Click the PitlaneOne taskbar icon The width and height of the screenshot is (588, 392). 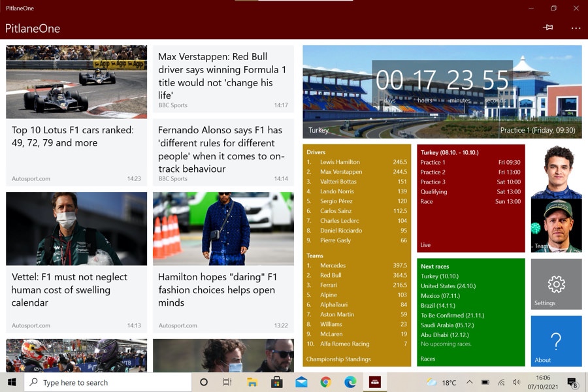pos(374,382)
